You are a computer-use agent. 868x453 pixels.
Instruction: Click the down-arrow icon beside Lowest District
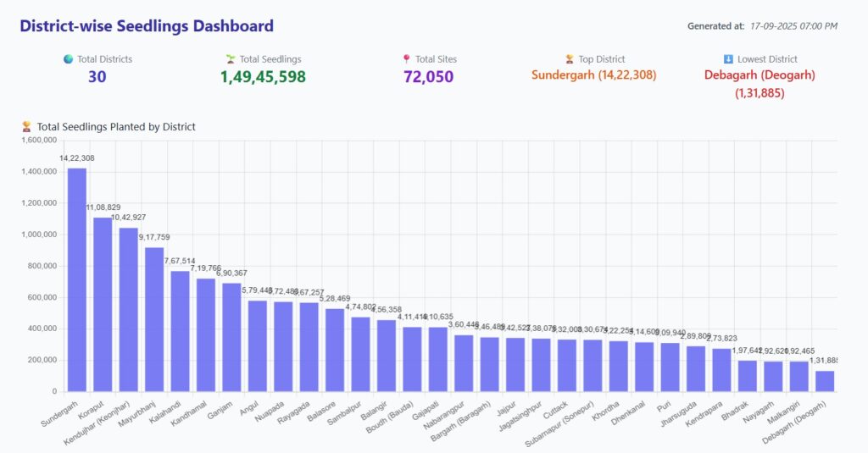click(728, 59)
